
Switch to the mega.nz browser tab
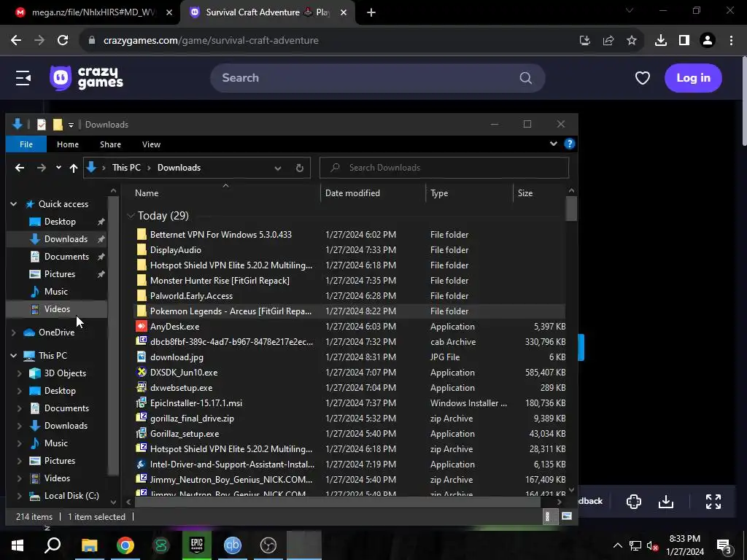point(93,12)
